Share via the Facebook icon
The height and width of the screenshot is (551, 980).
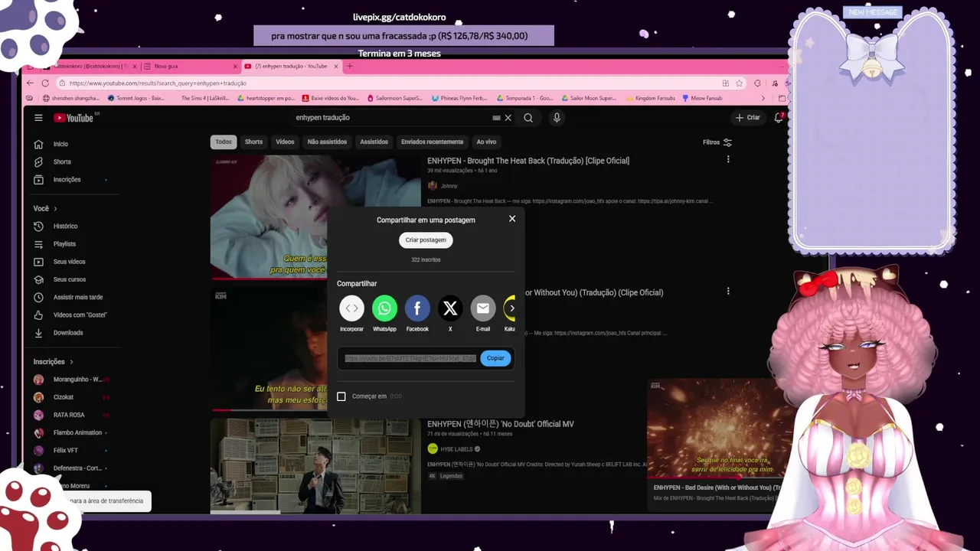tap(417, 308)
